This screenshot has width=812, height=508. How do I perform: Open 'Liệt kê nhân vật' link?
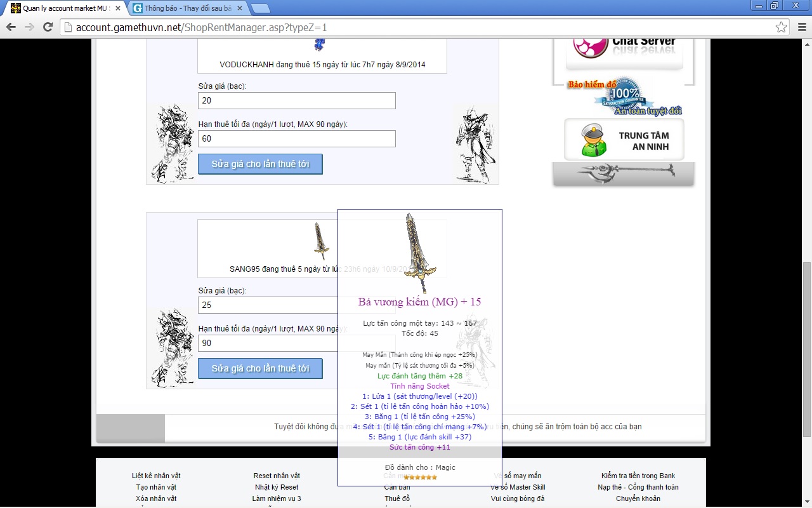point(156,476)
